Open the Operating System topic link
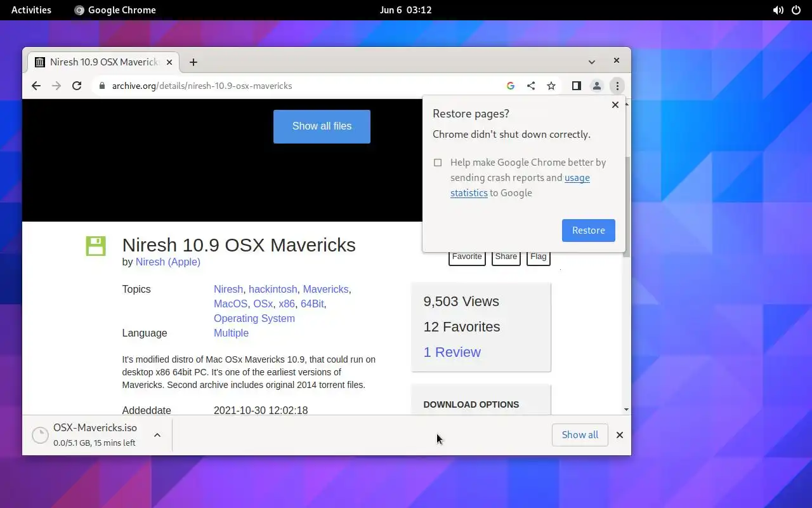Screen dimensions: 812x508 pos(254,318)
